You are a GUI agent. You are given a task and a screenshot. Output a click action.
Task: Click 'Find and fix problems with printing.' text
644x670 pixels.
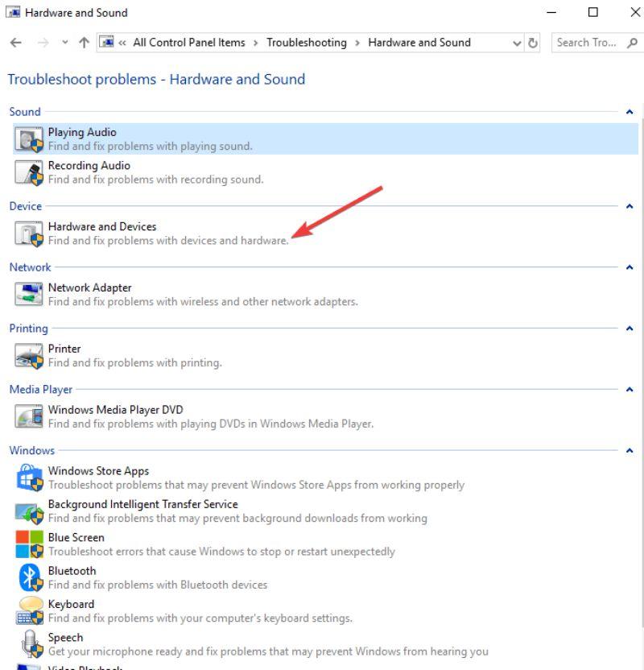coord(135,362)
